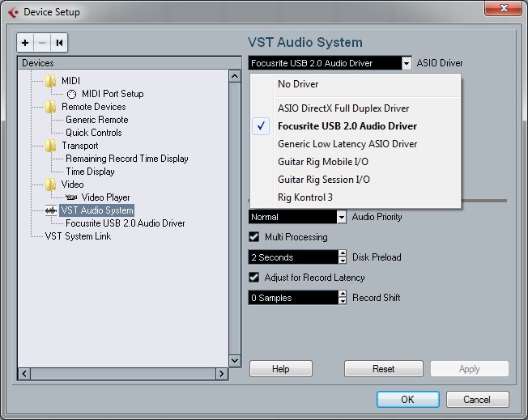Image resolution: width=528 pixels, height=420 pixels.
Task: Select Video tree item
Action: pyautogui.click(x=72, y=185)
